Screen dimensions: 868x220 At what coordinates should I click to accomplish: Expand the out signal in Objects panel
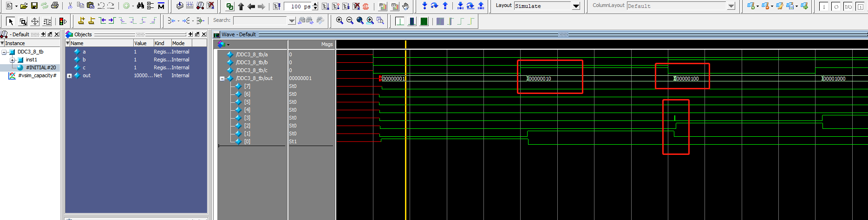coord(69,76)
